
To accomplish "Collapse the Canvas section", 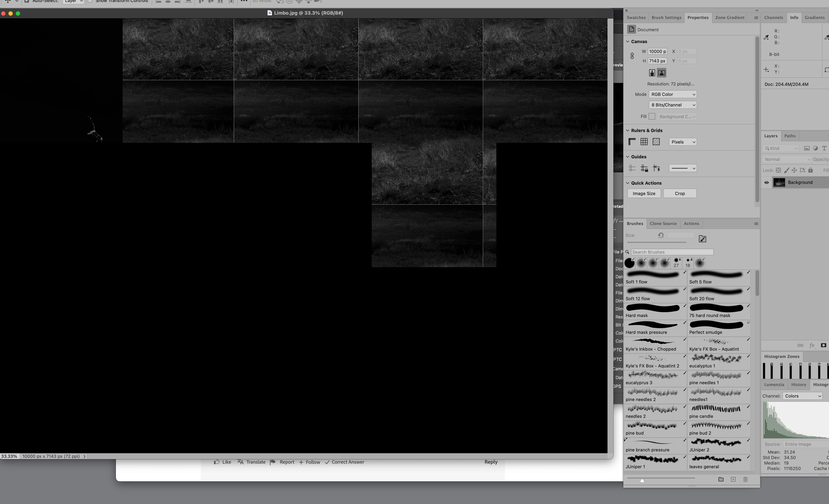I will point(627,42).
